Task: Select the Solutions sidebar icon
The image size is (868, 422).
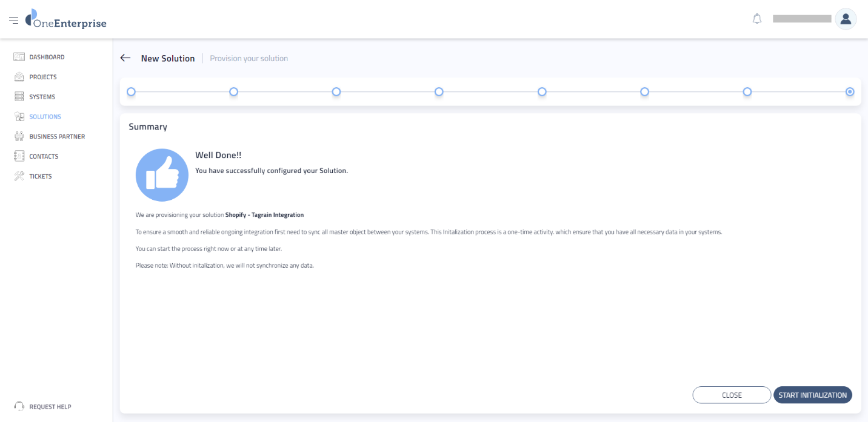Action: click(45, 116)
